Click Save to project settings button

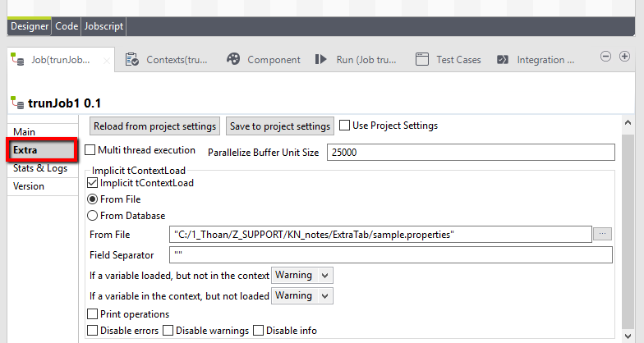pos(280,126)
